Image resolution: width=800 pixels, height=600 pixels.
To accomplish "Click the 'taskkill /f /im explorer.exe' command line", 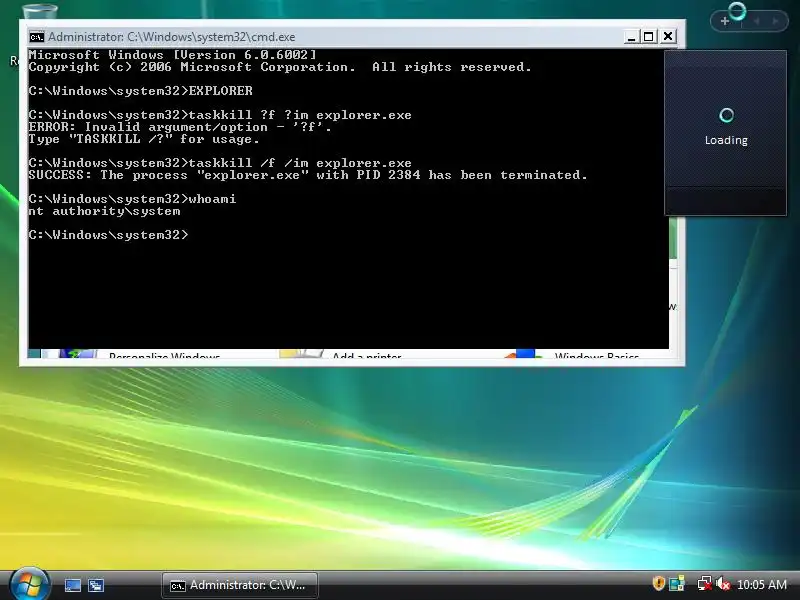I will (220, 163).
